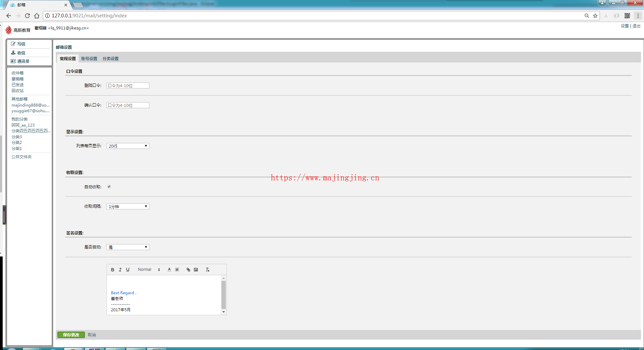Apply italic formatting in signature editor

pyautogui.click(x=120, y=270)
